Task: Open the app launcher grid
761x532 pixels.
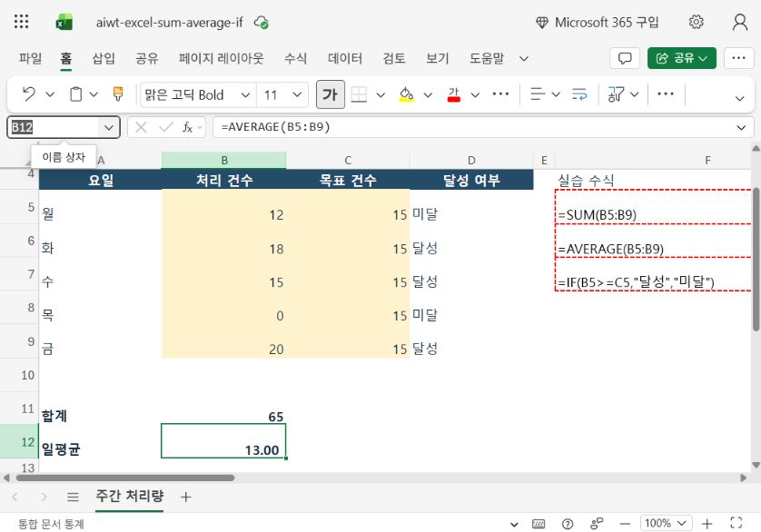Action: [x=21, y=22]
